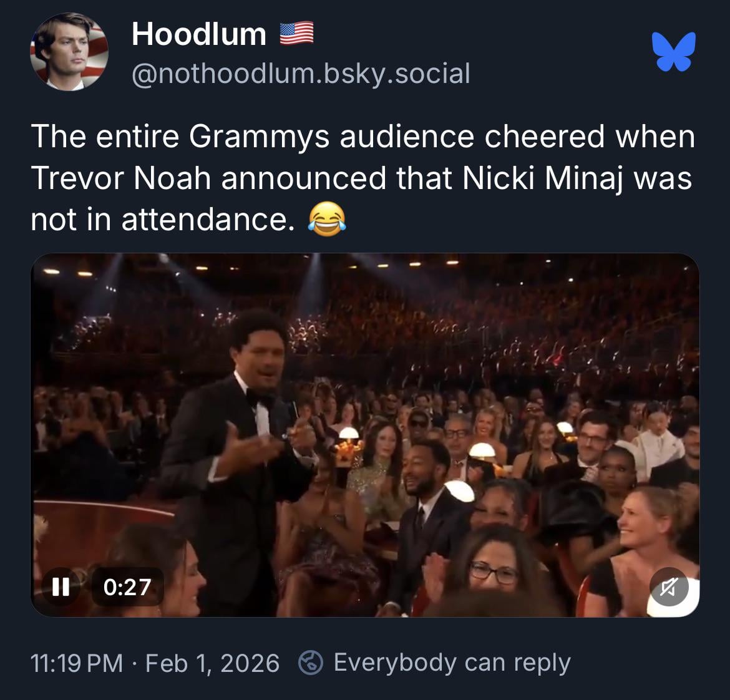
Task: Click the laughing-crying emoji in the post
Action: coord(327,220)
